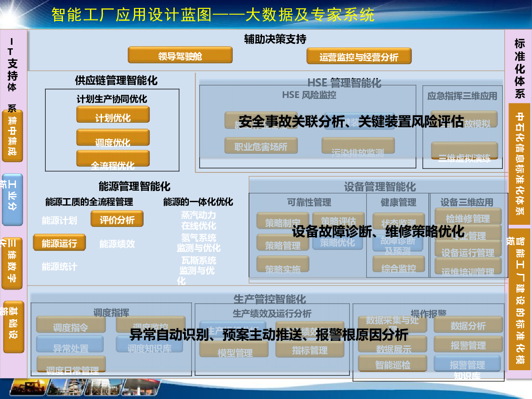This screenshot has height=399, width=532.
Task: Click the 应急指挥三维应用 panel heading
Action: click(x=462, y=96)
